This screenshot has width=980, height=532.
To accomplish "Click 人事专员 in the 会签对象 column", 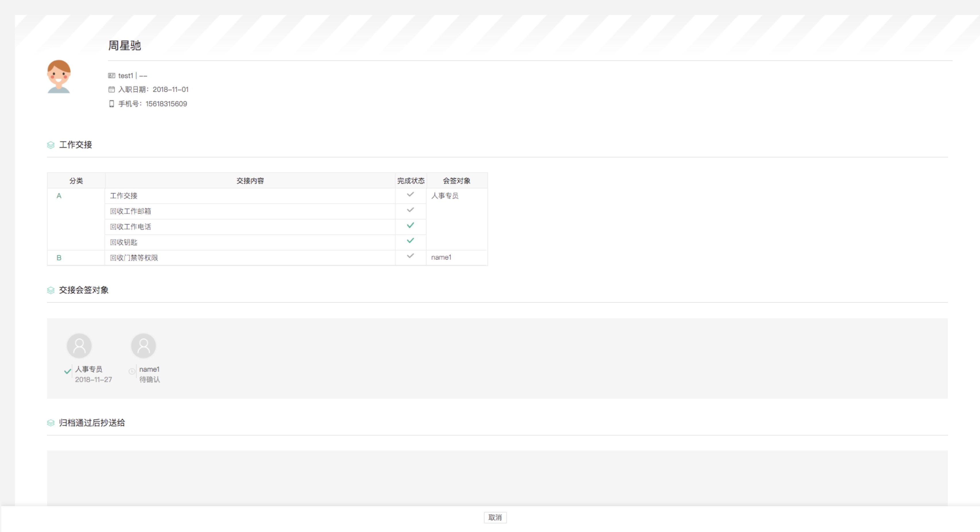I will point(445,196).
